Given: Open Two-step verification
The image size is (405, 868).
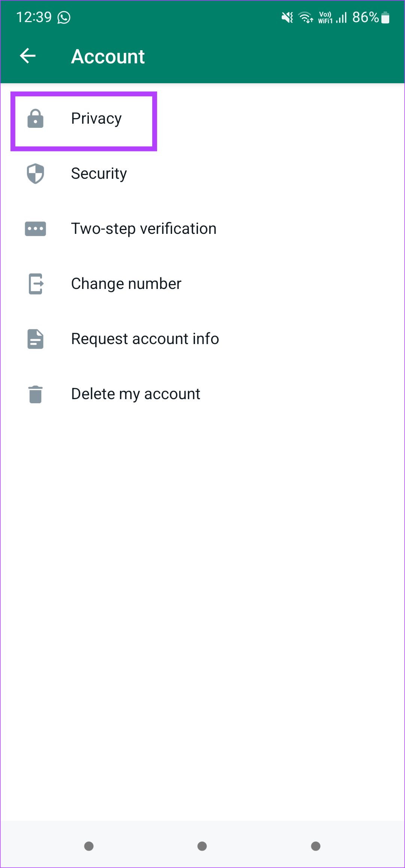Looking at the screenshot, I should (x=144, y=229).
